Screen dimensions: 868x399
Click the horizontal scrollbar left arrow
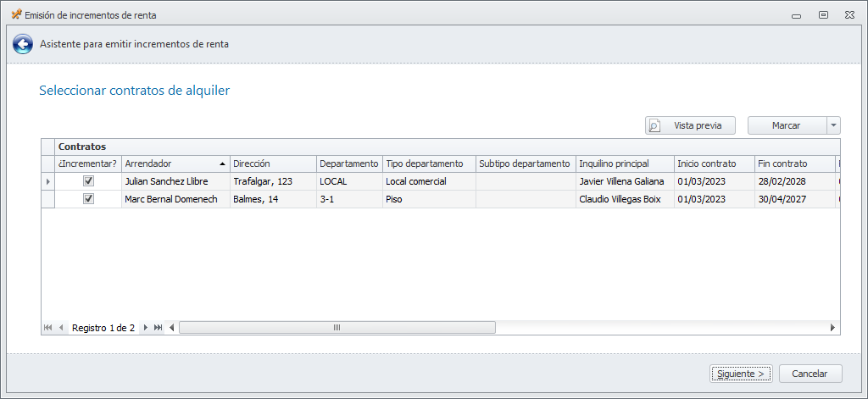click(171, 328)
